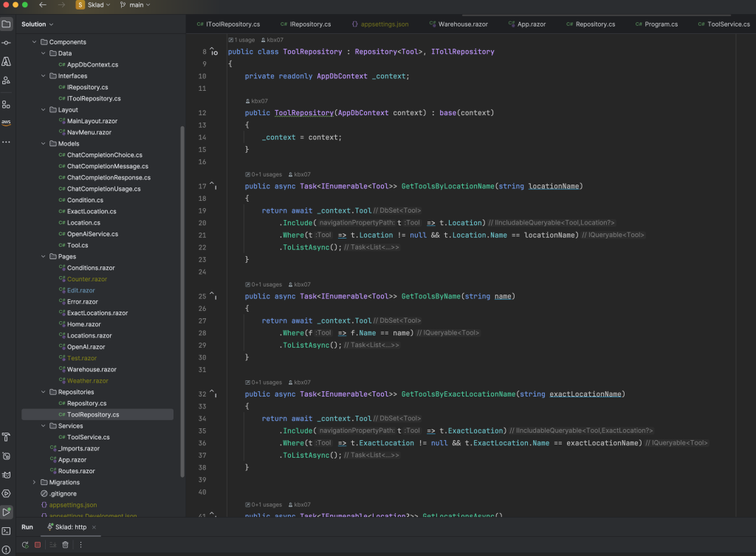Open the Terminal tool window
756x556 pixels.
click(x=7, y=531)
